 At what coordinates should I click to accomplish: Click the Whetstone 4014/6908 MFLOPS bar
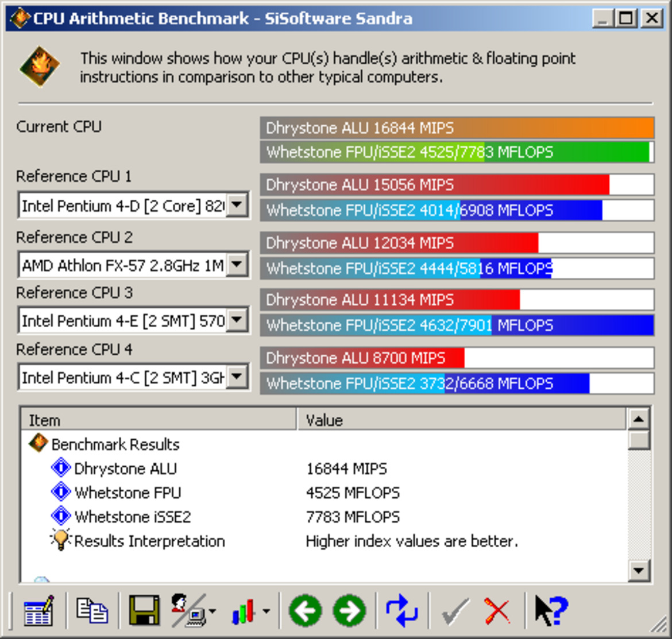click(x=457, y=210)
